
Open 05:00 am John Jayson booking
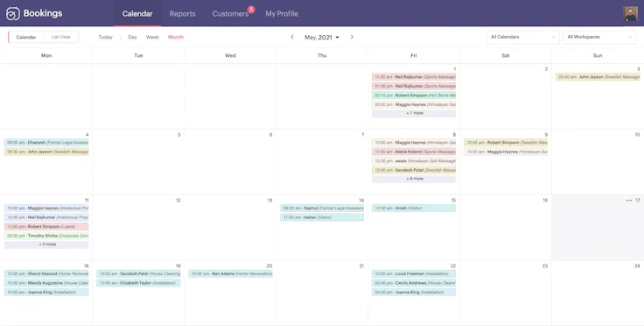[x=598, y=77]
